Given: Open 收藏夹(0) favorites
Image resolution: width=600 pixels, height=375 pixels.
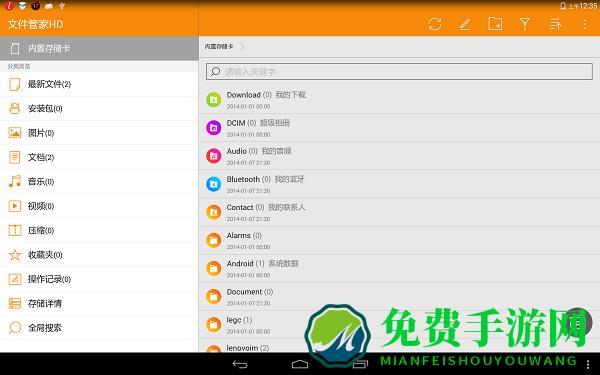Looking at the screenshot, I should [99, 255].
